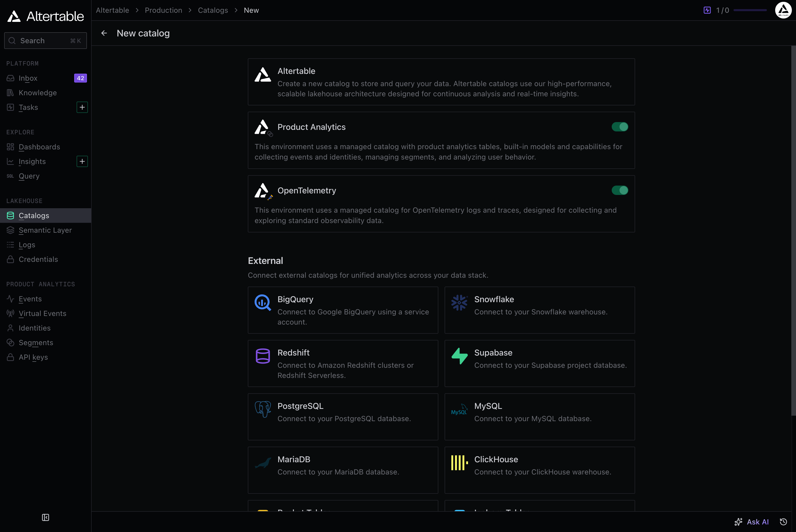This screenshot has height=532, width=796.
Task: Select the MariaDB catalog card
Action: [x=343, y=470]
